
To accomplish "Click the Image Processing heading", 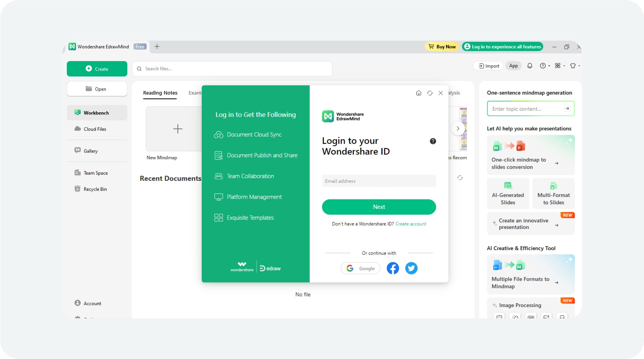I will point(520,305).
